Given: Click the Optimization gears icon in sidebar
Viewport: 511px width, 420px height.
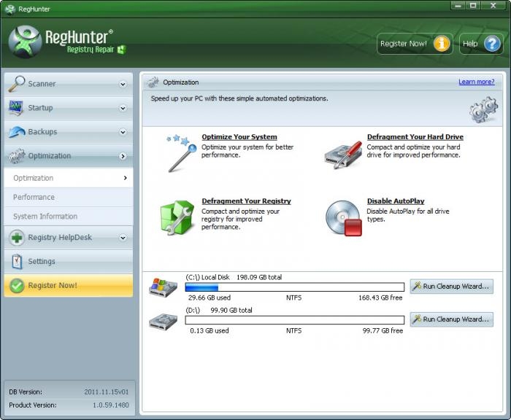Looking at the screenshot, I should click(17, 155).
